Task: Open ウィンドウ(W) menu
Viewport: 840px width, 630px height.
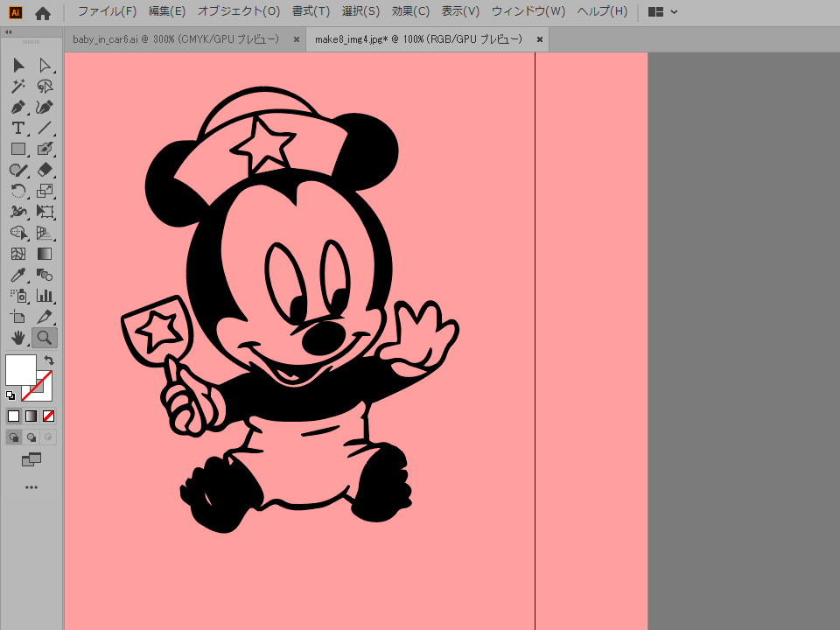Action: [x=528, y=11]
